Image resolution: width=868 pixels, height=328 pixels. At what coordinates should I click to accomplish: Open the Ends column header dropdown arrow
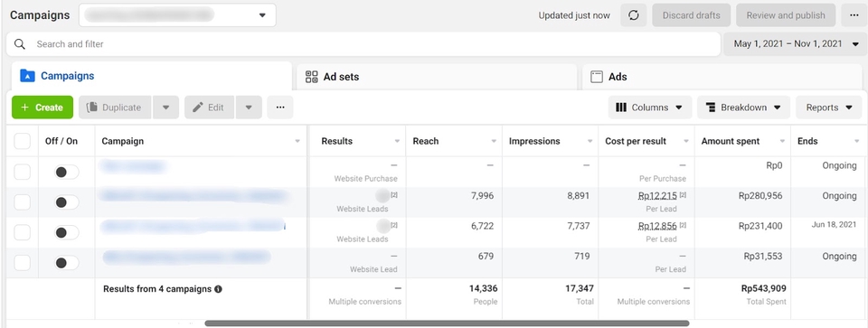coord(857,142)
